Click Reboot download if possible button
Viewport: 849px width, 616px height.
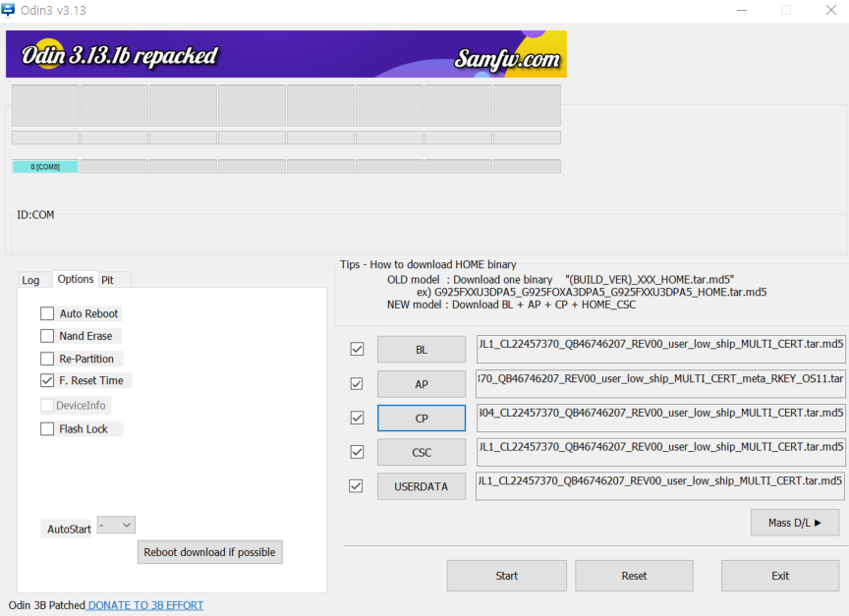pos(210,552)
